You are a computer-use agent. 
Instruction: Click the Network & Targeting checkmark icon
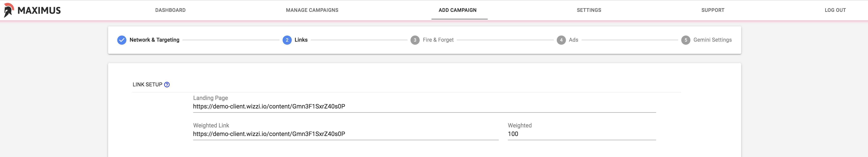point(122,40)
